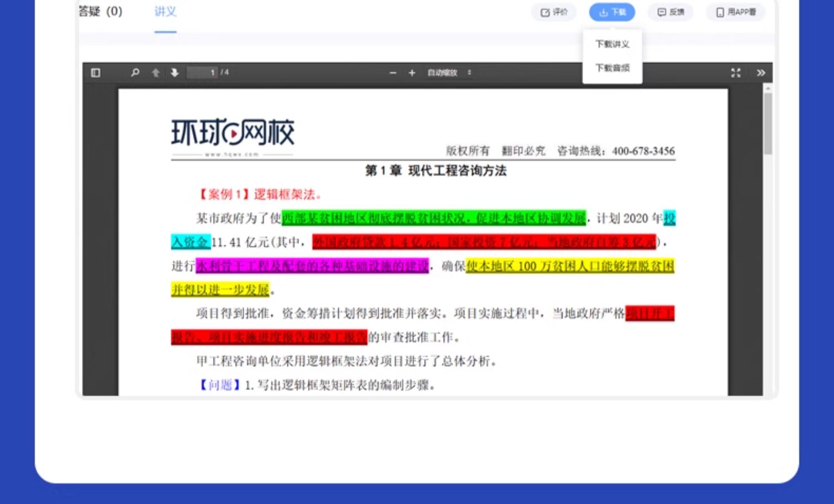The image size is (834, 504).
Task: Click the chapter title 第1章 现代工程咨询方法
Action: pos(435,171)
